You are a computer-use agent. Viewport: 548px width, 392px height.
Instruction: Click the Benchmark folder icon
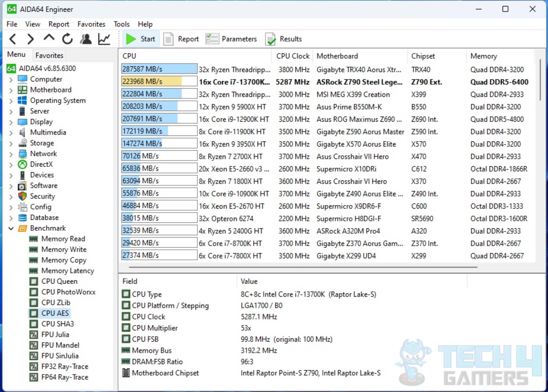(22, 228)
